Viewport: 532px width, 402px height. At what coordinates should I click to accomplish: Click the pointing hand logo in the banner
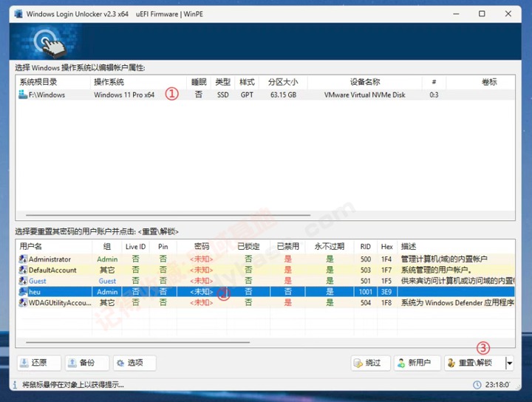(51, 43)
